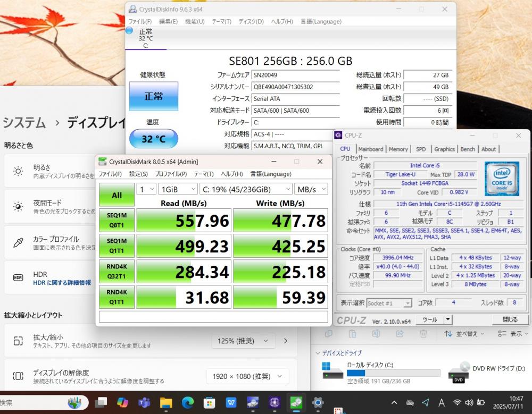The image size is (532, 414).
Task: Click the CrystalDiskMark title bar app icon
Action: [x=102, y=162]
